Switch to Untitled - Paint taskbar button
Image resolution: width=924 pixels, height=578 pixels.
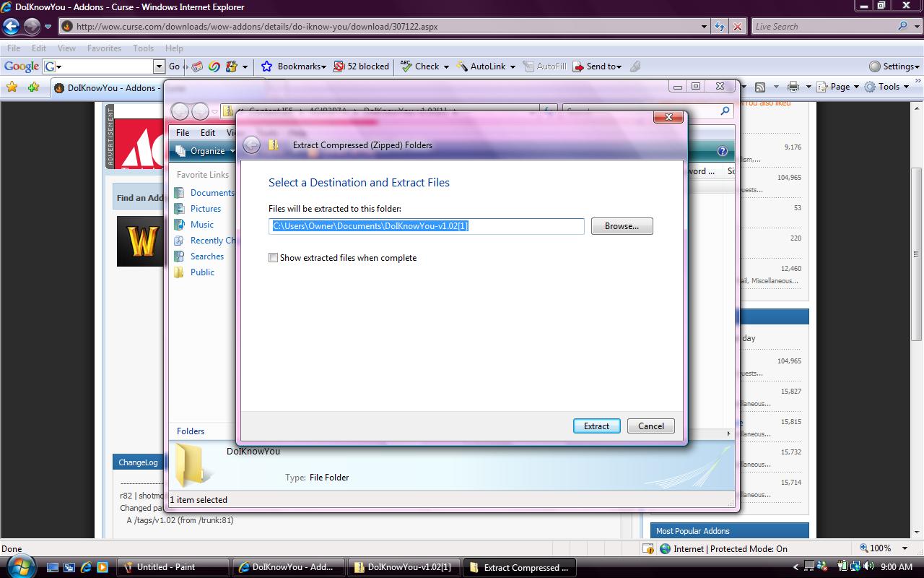pos(173,567)
